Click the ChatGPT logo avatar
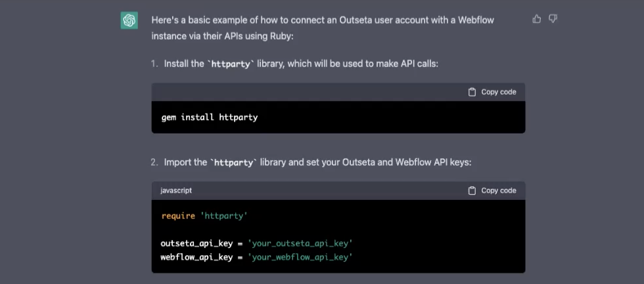Screen dimensions: 644x284 click(x=129, y=20)
